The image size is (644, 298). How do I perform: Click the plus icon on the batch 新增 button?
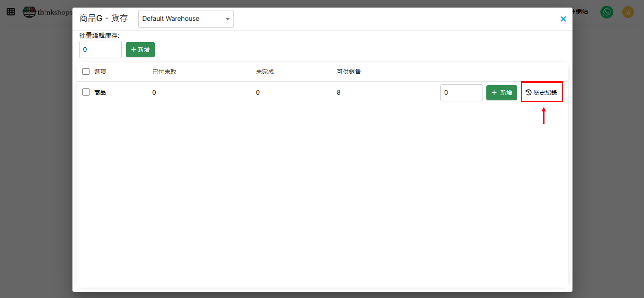click(134, 49)
